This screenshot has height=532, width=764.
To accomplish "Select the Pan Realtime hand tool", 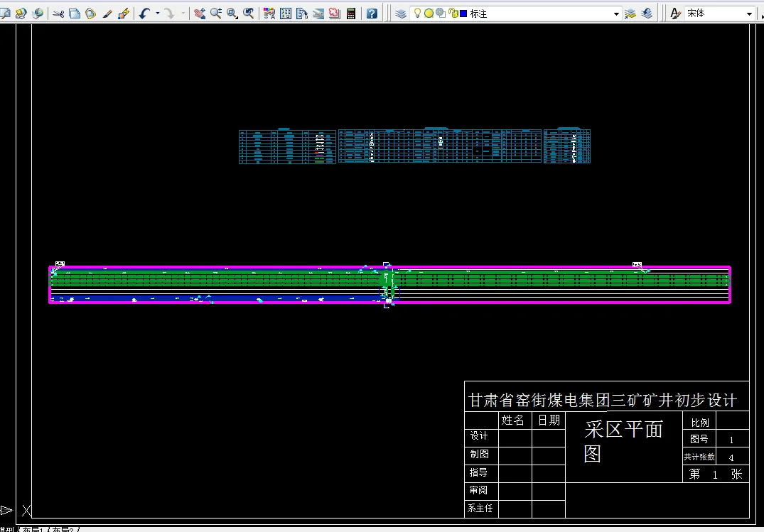I will click(200, 12).
